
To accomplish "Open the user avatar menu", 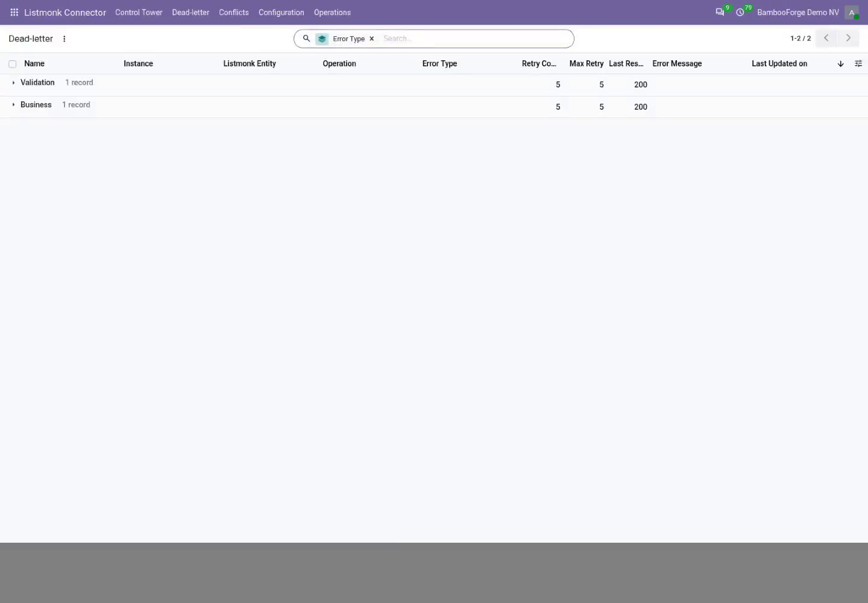I will coord(852,12).
